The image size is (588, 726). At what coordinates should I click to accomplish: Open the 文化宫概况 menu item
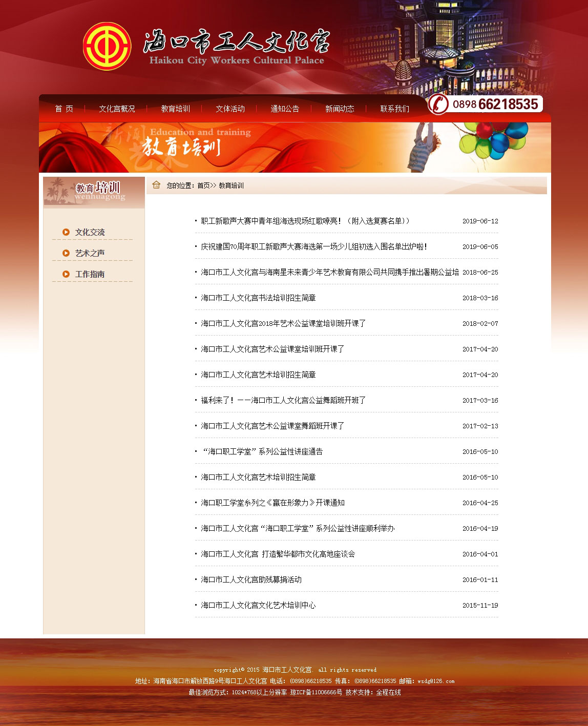(x=117, y=109)
